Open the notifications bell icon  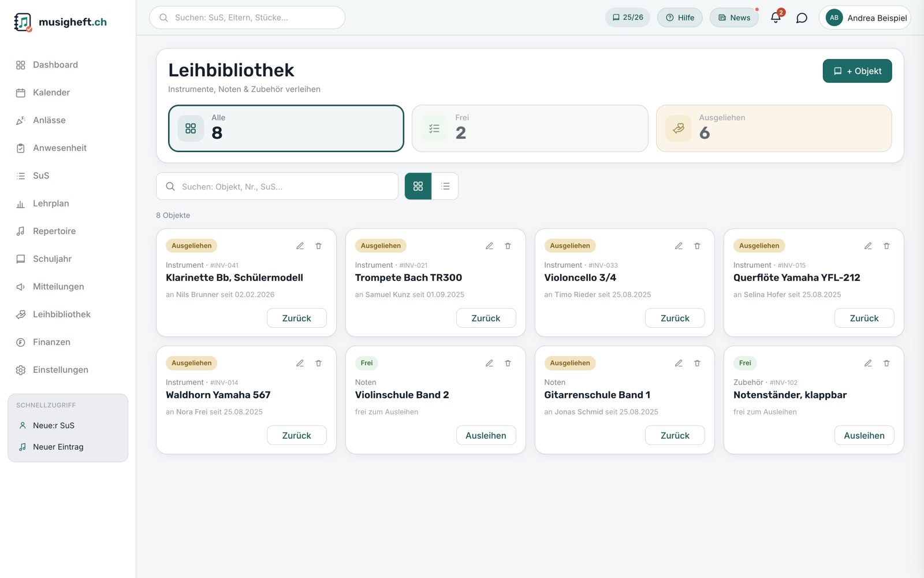coord(776,17)
